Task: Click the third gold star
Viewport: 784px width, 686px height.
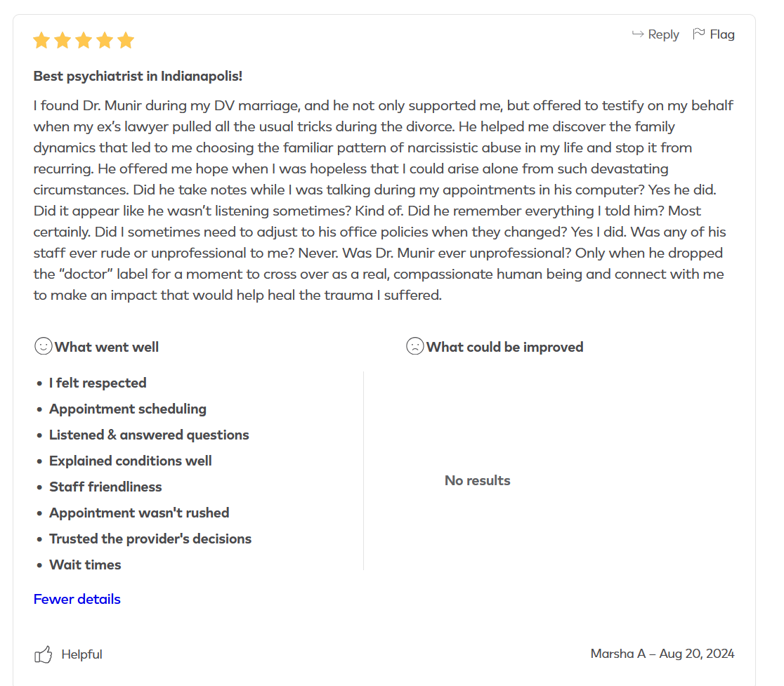Action: pyautogui.click(x=84, y=41)
